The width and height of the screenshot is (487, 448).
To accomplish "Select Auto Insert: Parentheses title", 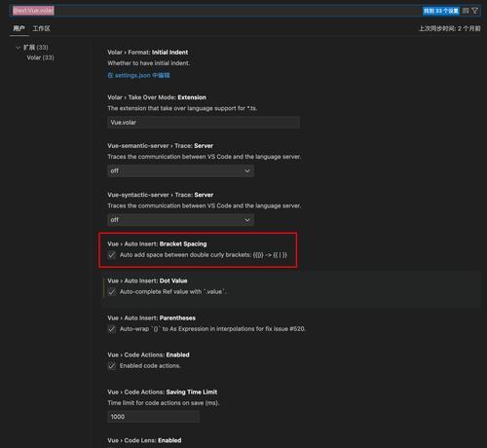I will [152, 318].
